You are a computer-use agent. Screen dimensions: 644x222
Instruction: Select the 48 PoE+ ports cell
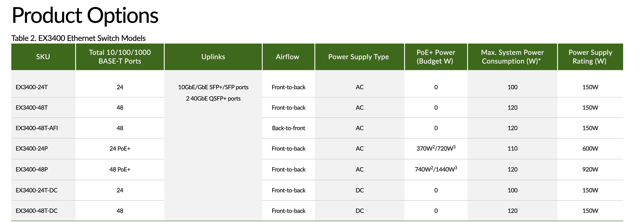point(120,169)
